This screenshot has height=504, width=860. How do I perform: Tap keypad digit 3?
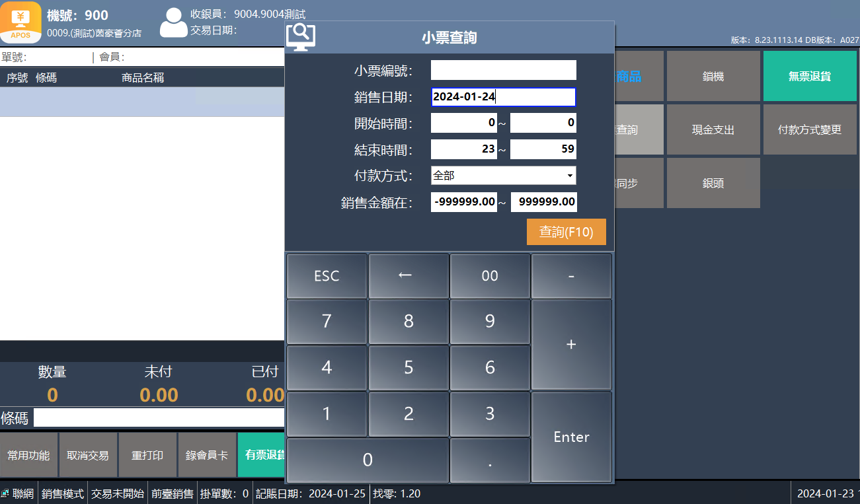click(490, 414)
